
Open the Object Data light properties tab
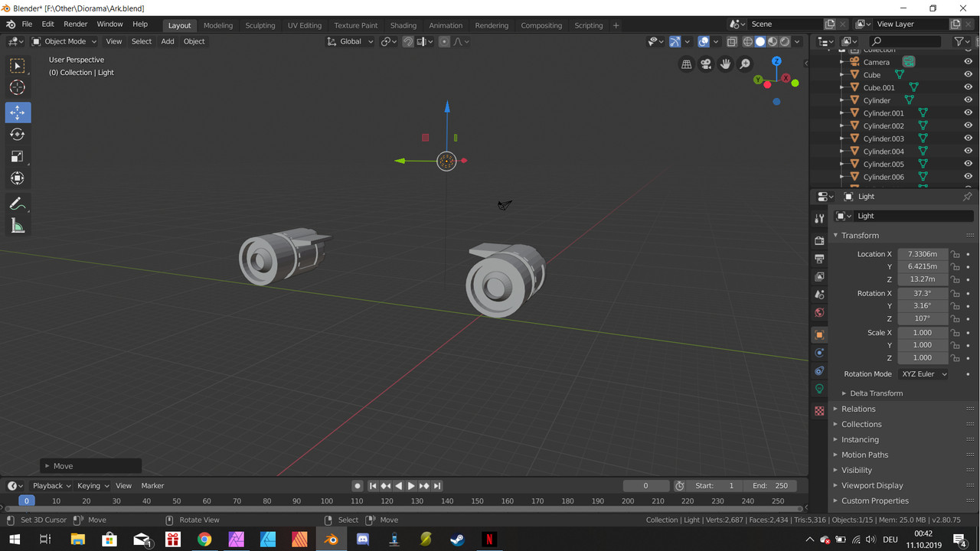pyautogui.click(x=819, y=389)
